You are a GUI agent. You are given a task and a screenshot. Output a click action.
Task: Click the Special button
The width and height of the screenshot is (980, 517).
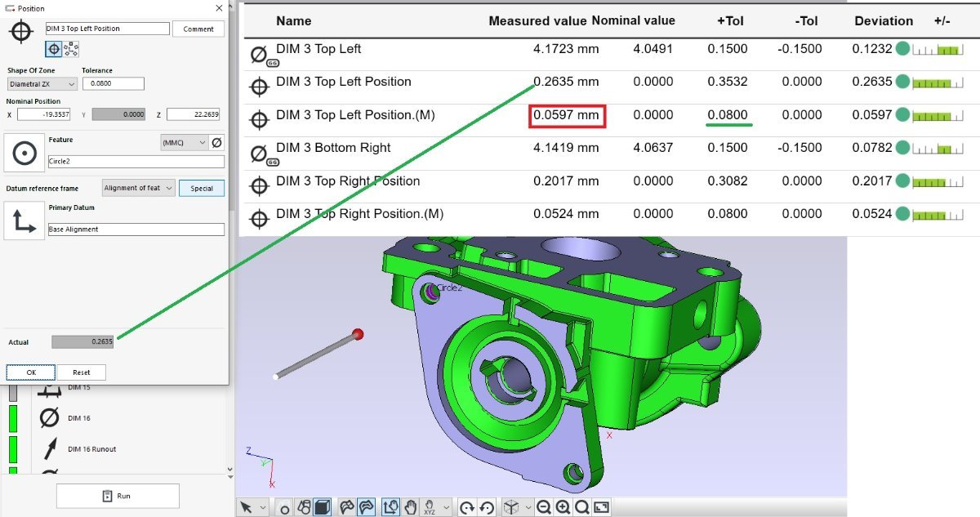[202, 188]
